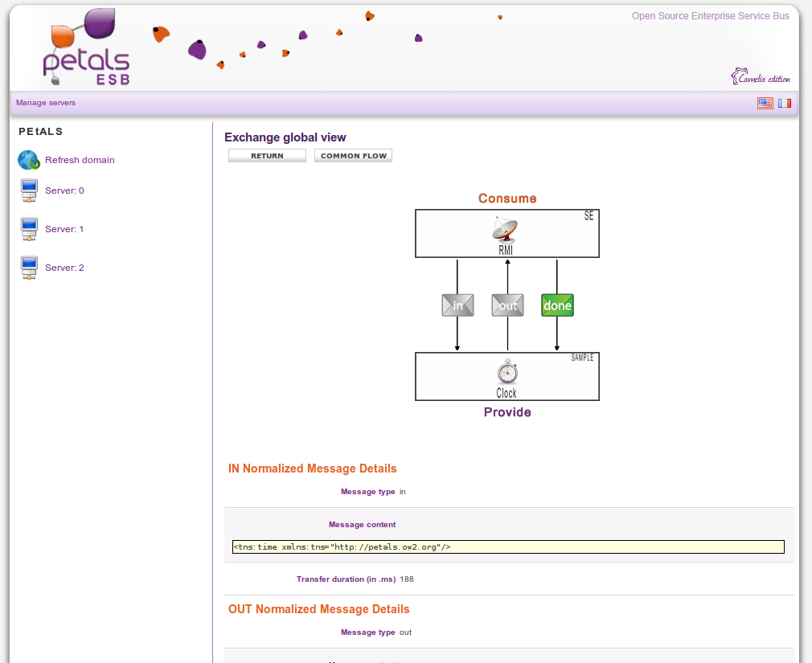812x663 pixels.
Task: Click the Petals ESB logo
Action: click(x=86, y=48)
